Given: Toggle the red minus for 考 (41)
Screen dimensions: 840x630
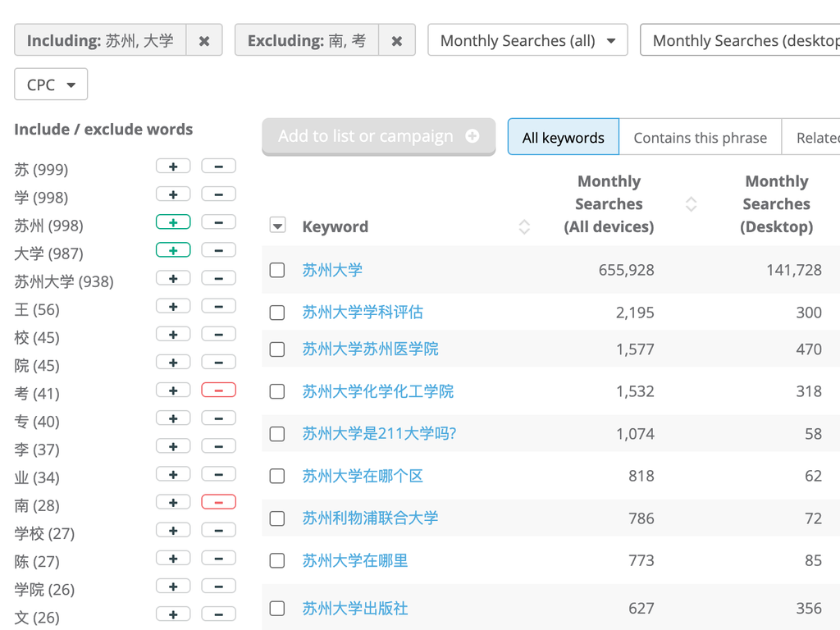Looking at the screenshot, I should point(218,390).
